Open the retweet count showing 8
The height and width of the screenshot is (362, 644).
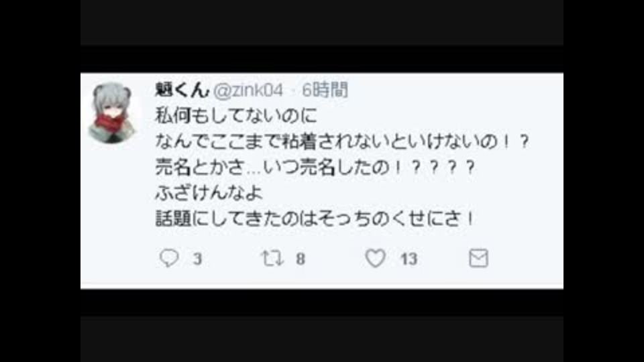tap(301, 259)
